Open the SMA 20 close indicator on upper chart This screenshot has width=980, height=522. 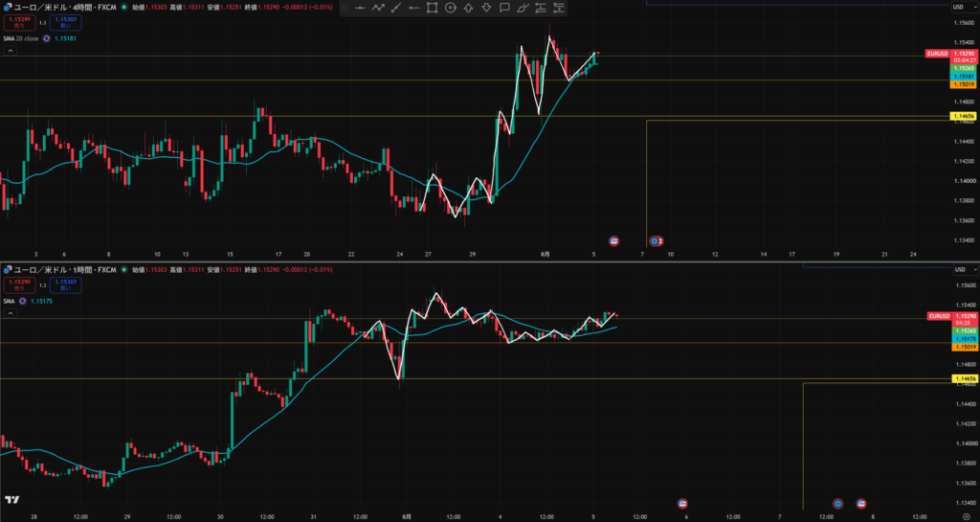(21, 38)
